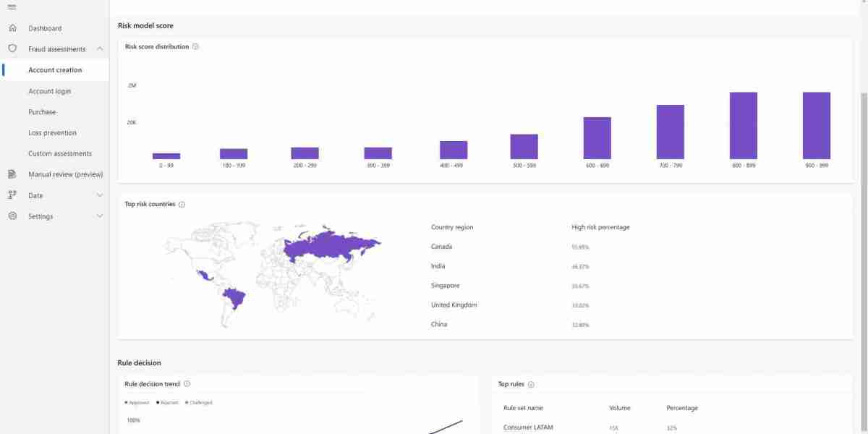The width and height of the screenshot is (868, 434).
Task: Open the Account login page
Action: click(49, 91)
